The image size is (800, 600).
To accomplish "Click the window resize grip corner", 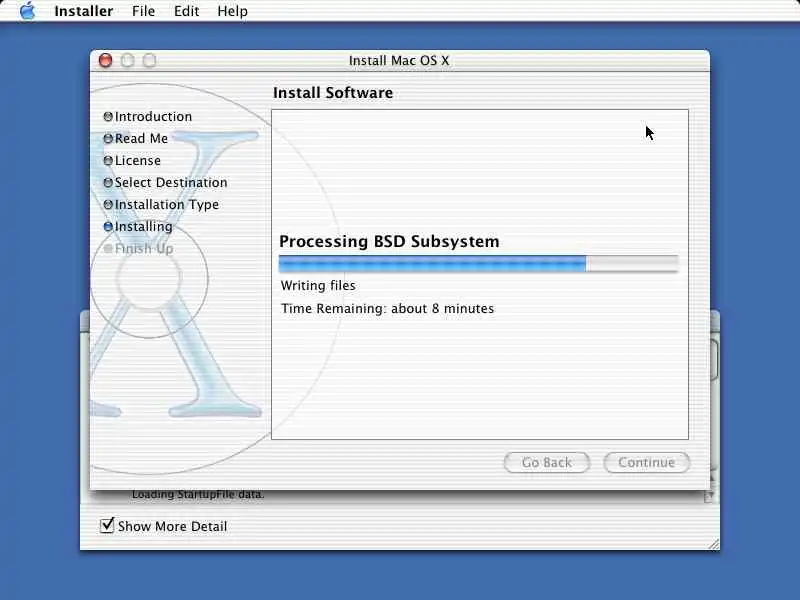I will coord(714,544).
